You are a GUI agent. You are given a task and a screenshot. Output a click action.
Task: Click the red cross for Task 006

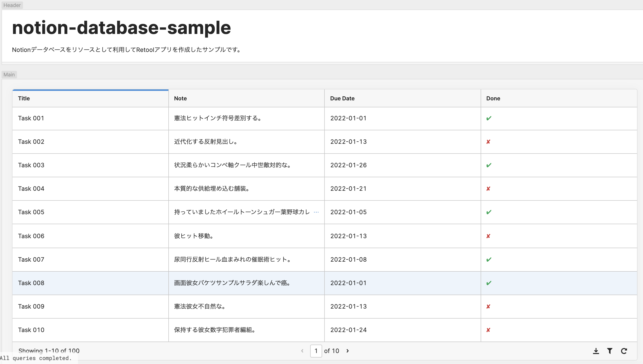pyautogui.click(x=488, y=236)
